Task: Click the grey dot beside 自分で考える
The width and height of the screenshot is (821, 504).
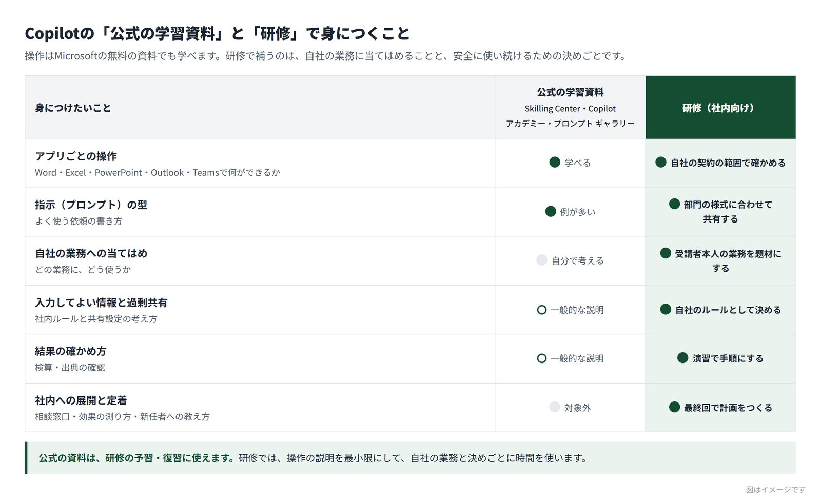Action: coord(542,260)
